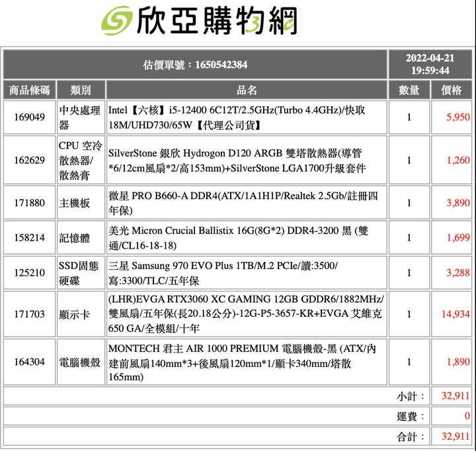Click the MONTECH AIR 1000 PREMIUM product name
This screenshot has width=476, height=451.
point(242,362)
